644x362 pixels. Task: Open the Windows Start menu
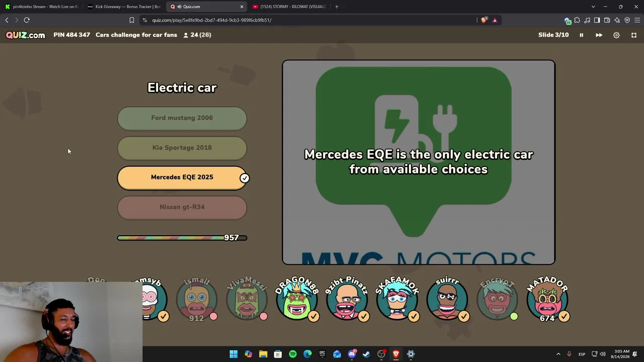(x=233, y=354)
